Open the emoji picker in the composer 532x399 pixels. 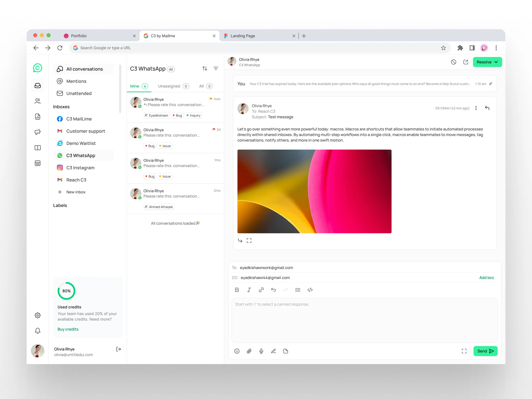point(237,351)
